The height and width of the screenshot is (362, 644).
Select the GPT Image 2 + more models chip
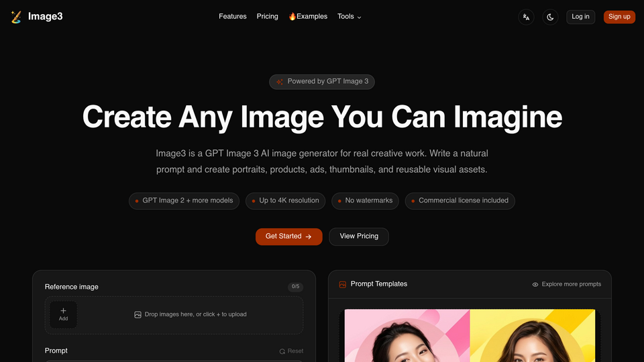[x=184, y=200]
